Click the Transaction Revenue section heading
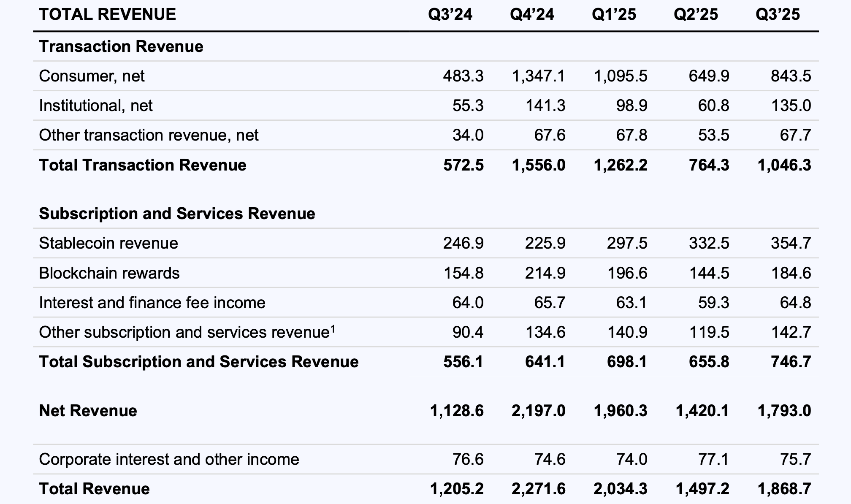This screenshot has width=851, height=504. pos(121,46)
